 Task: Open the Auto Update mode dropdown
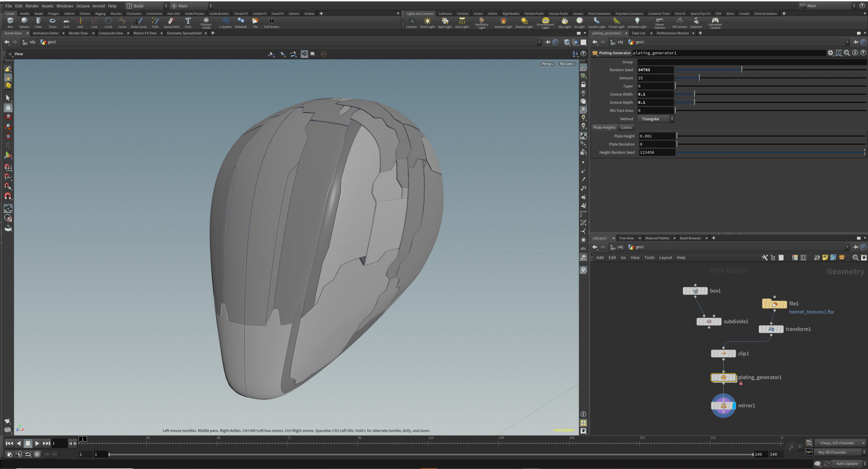(x=850, y=464)
